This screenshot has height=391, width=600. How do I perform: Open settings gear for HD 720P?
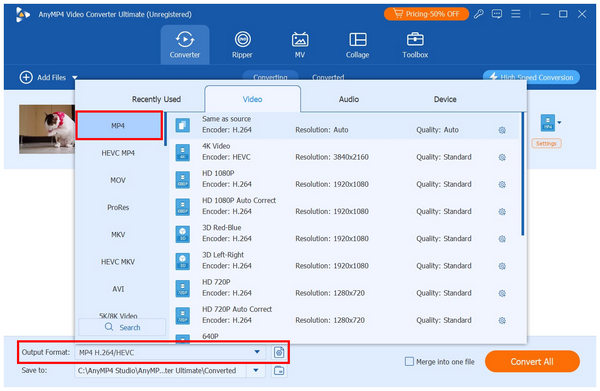(x=502, y=293)
